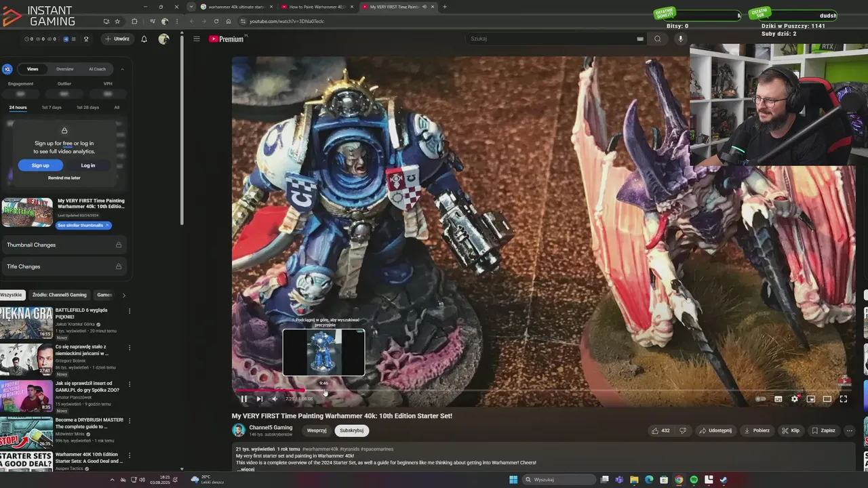Collapse the analytics panel chevron
Viewport: 868px width, 488px height.
(123, 69)
